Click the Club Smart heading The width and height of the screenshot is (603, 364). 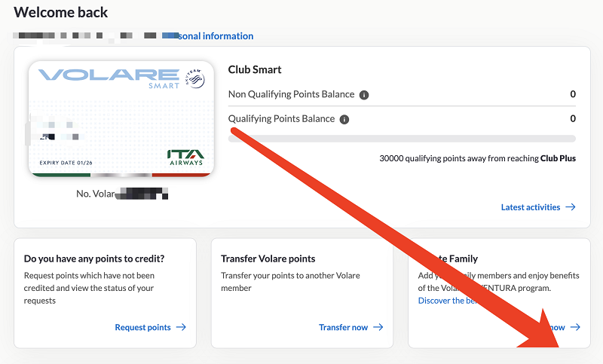click(x=255, y=69)
